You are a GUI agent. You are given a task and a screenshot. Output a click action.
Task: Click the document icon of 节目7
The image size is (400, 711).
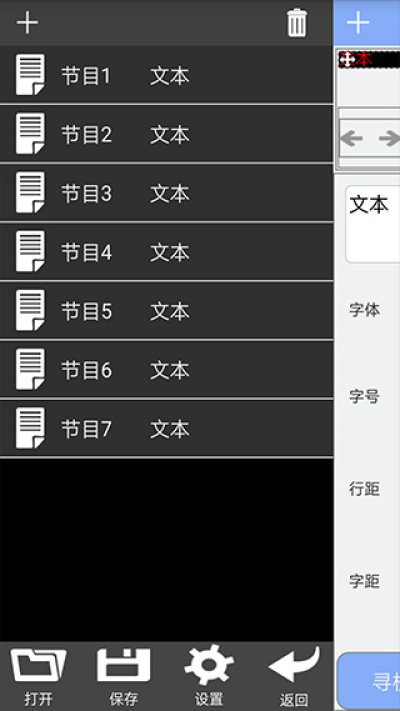pos(30,428)
